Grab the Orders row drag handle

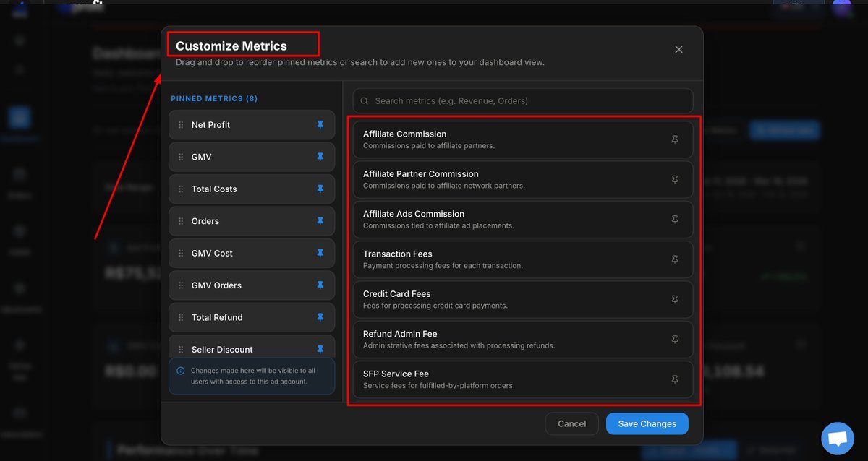(x=181, y=221)
